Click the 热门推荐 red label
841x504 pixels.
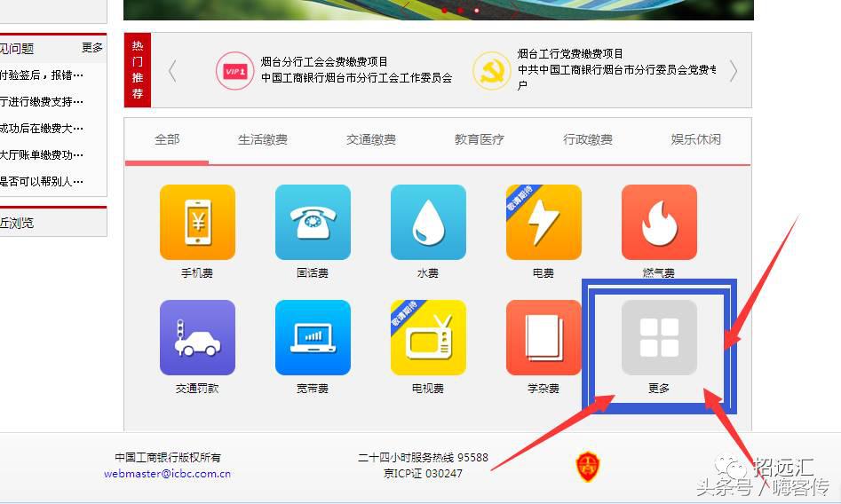[138, 70]
